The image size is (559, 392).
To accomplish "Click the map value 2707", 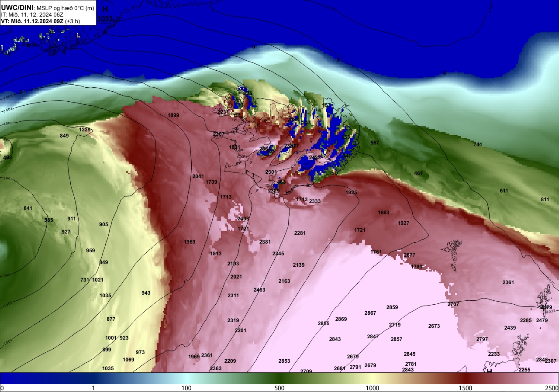I will (x=453, y=304).
